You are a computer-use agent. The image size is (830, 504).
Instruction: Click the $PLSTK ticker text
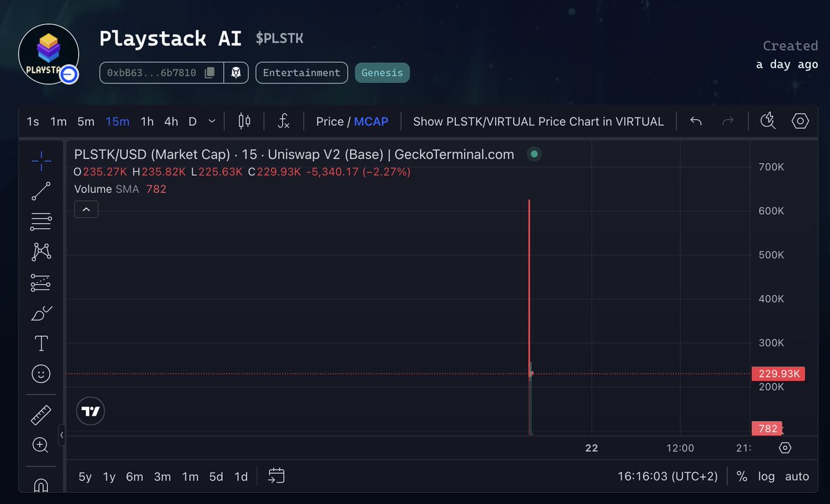(x=279, y=39)
